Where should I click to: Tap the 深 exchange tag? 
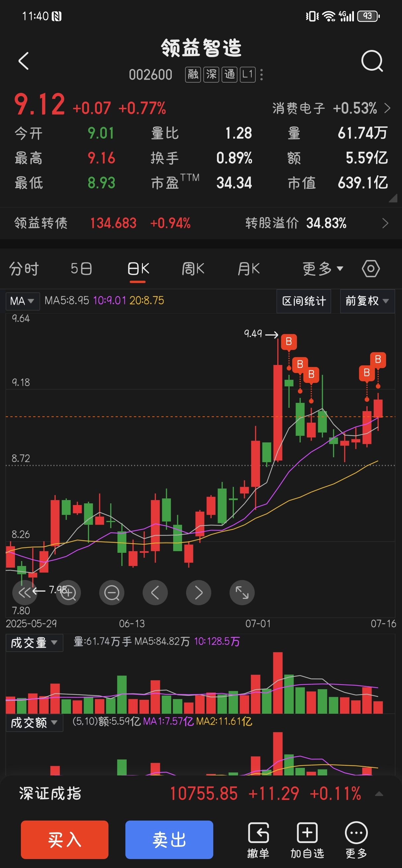click(x=211, y=74)
